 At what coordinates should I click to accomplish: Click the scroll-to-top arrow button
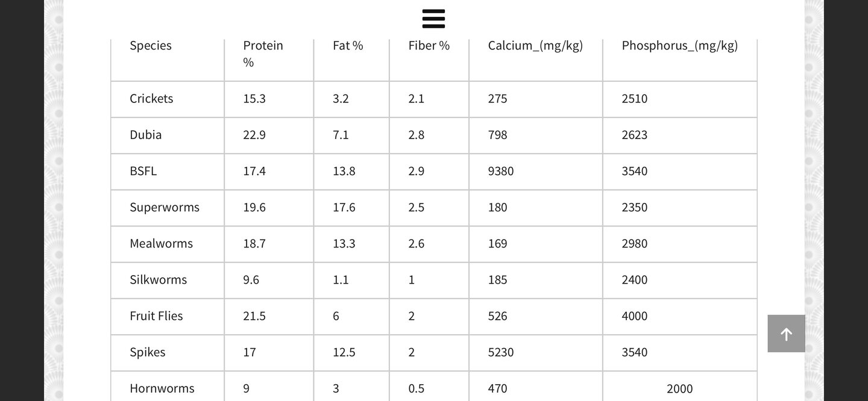(x=786, y=334)
